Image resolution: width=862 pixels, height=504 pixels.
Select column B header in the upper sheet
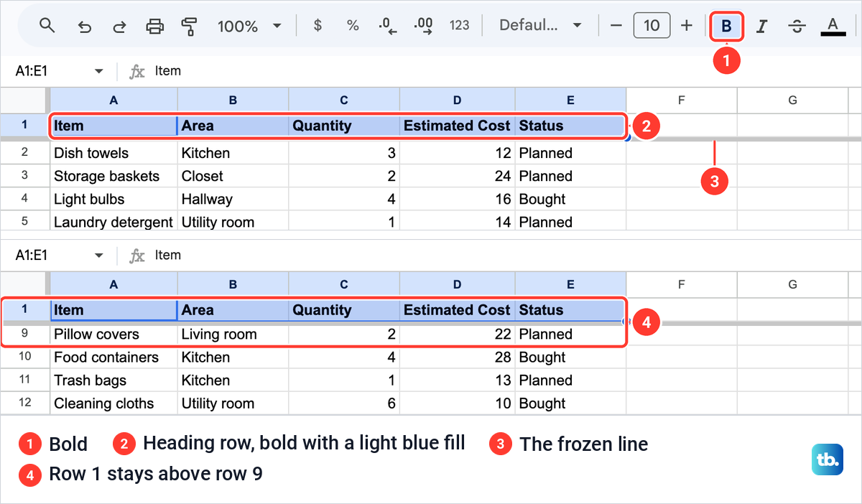(x=233, y=101)
